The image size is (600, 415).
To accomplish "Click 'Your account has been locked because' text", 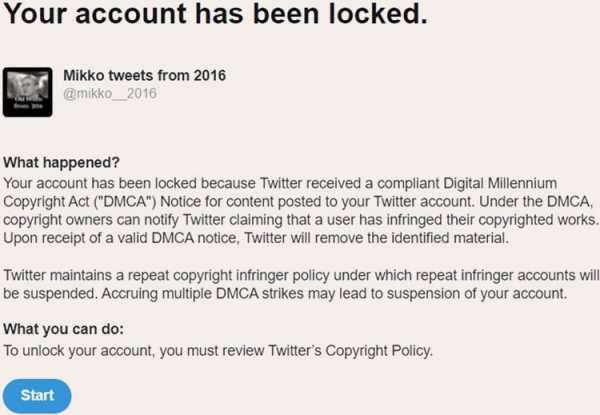I will tap(129, 183).
